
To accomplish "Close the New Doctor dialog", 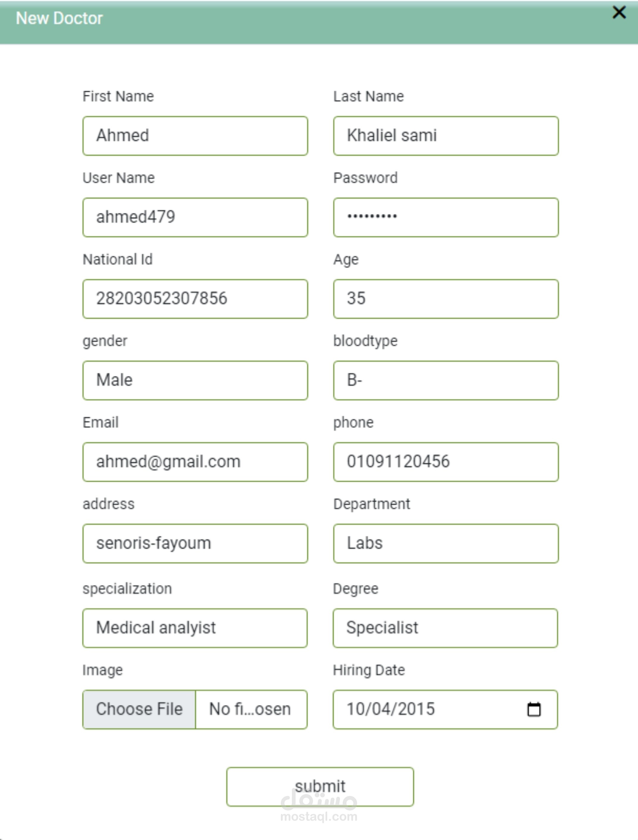I will [619, 12].
